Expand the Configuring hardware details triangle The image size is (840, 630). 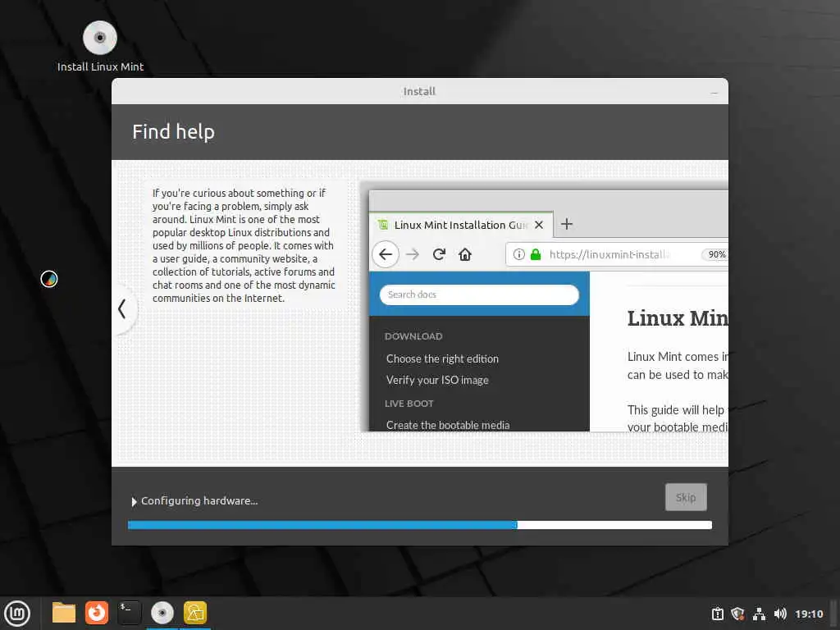point(134,501)
